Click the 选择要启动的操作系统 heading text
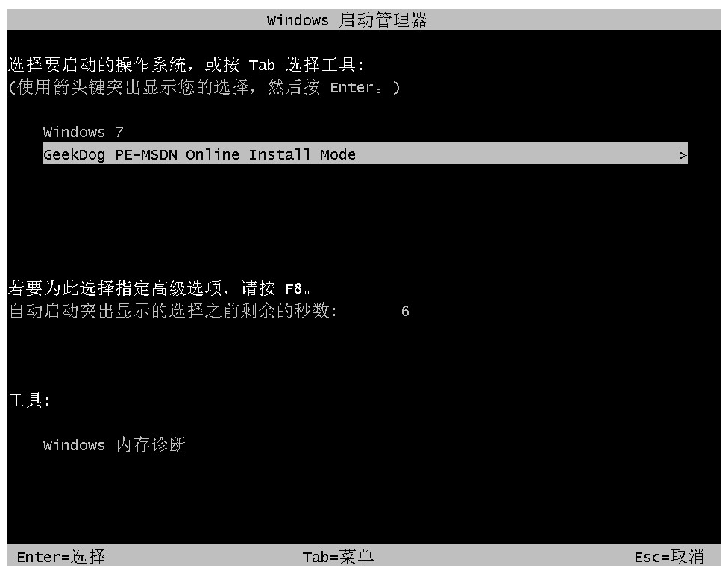The width and height of the screenshot is (728, 571). pos(98,64)
